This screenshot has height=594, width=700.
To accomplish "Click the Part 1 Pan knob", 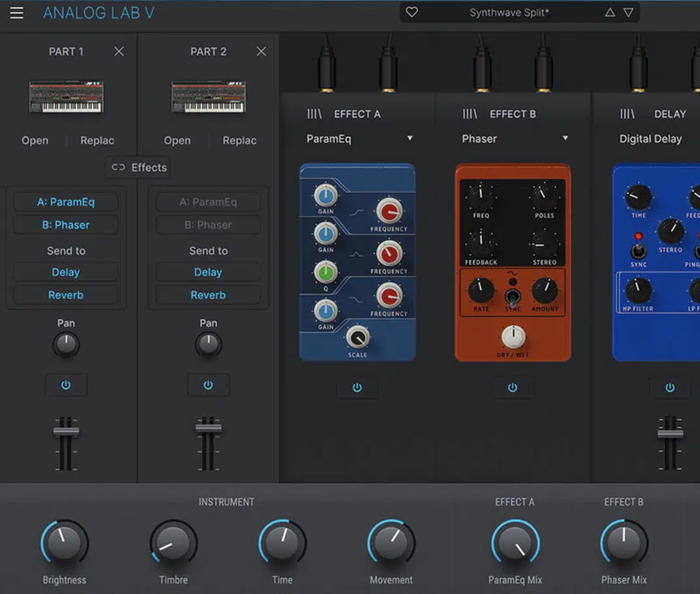I will [66, 344].
